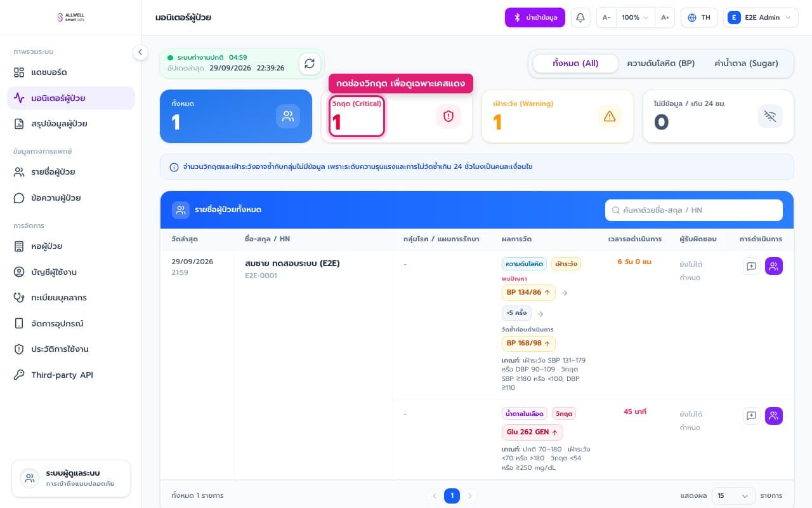Click the people icon in the blue total card
Screen dimensions: 812x508
tap(288, 116)
